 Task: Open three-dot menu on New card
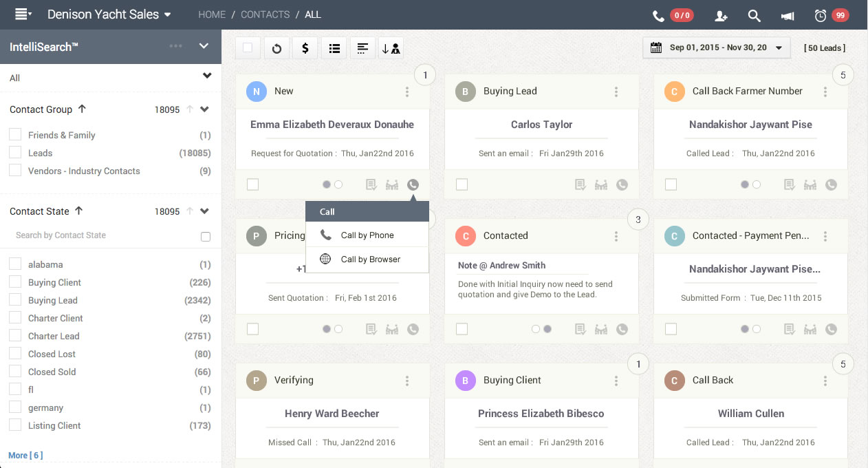[x=407, y=92]
